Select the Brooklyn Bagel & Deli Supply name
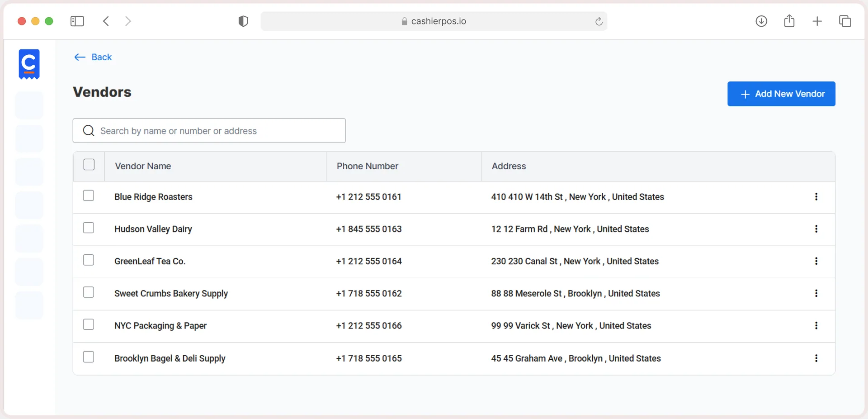 (x=170, y=358)
